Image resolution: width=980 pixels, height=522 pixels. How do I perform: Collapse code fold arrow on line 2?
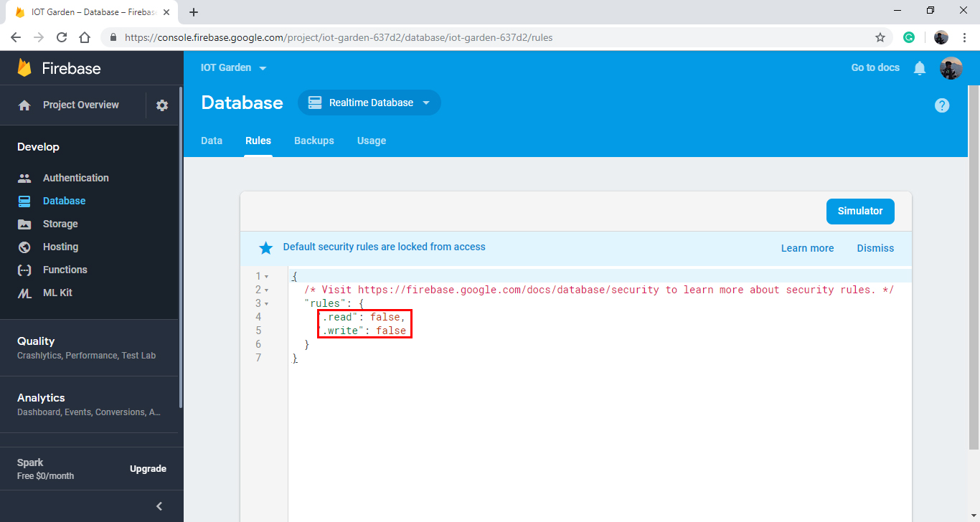(x=267, y=290)
